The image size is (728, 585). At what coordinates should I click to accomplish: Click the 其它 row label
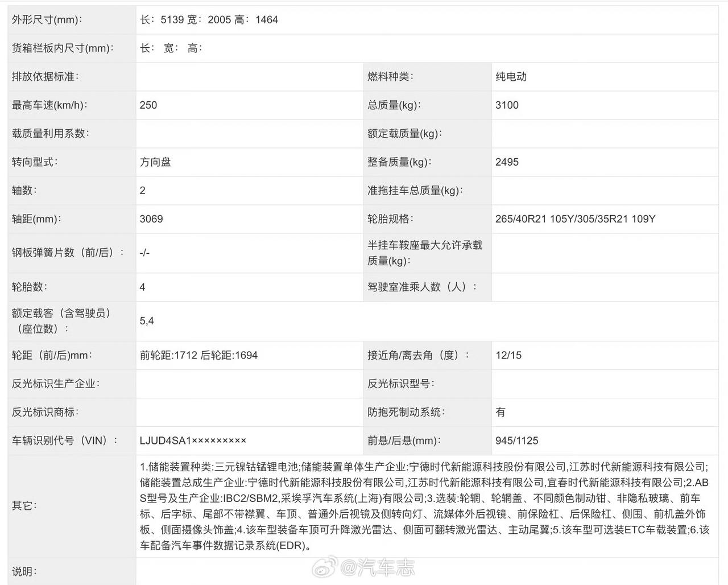(x=24, y=505)
